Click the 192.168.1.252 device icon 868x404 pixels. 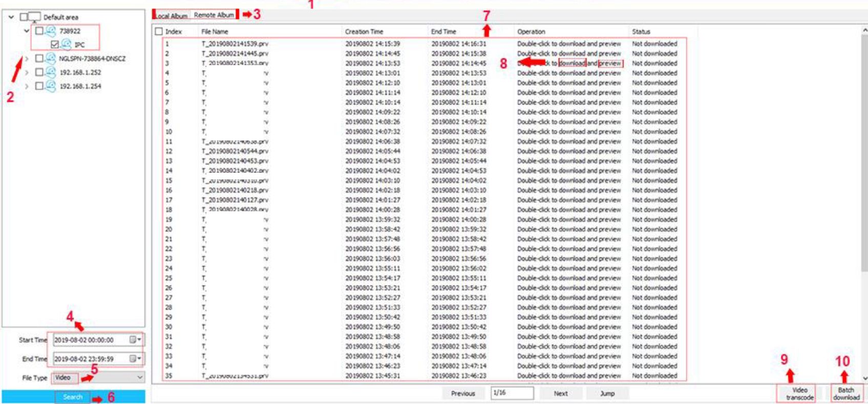tap(51, 72)
